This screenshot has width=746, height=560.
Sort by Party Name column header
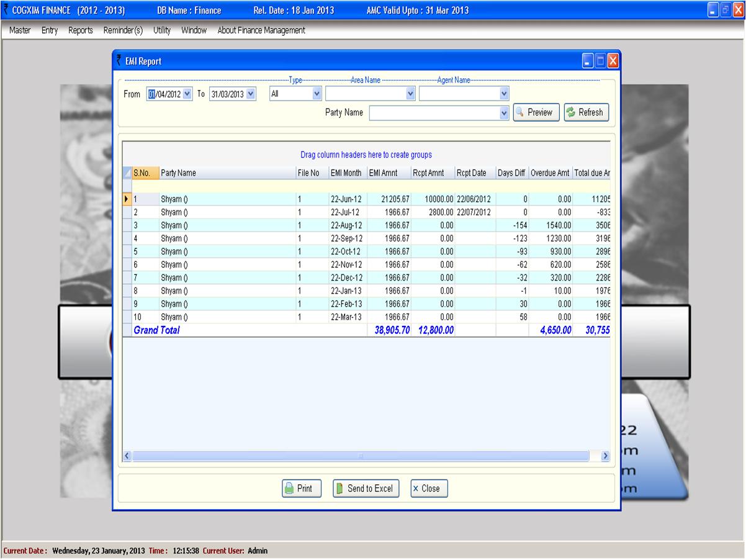[x=227, y=173]
